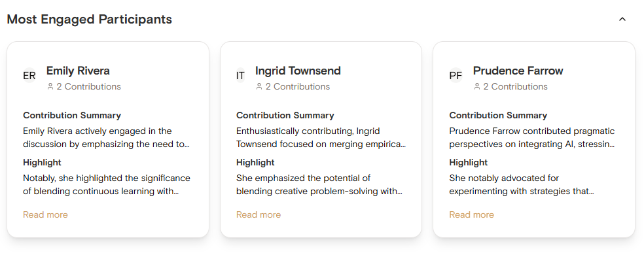Click the IT avatar icon
Viewport: 644px width, 253px height.
coord(240,75)
